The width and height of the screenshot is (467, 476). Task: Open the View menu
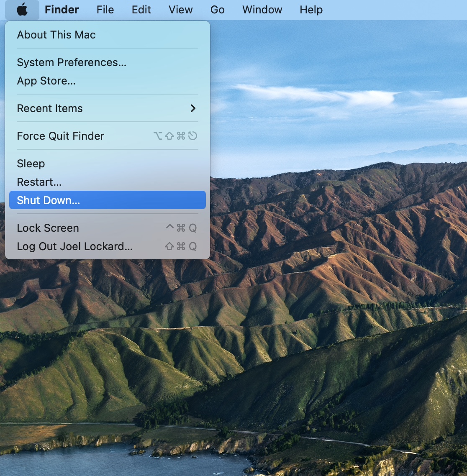tap(181, 10)
